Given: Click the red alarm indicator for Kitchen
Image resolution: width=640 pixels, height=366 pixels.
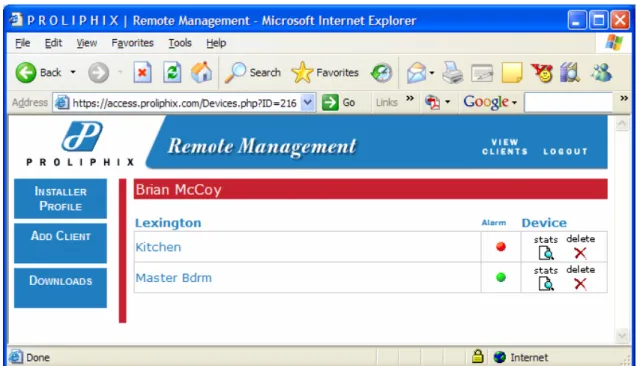Looking at the screenshot, I should pyautogui.click(x=501, y=246).
